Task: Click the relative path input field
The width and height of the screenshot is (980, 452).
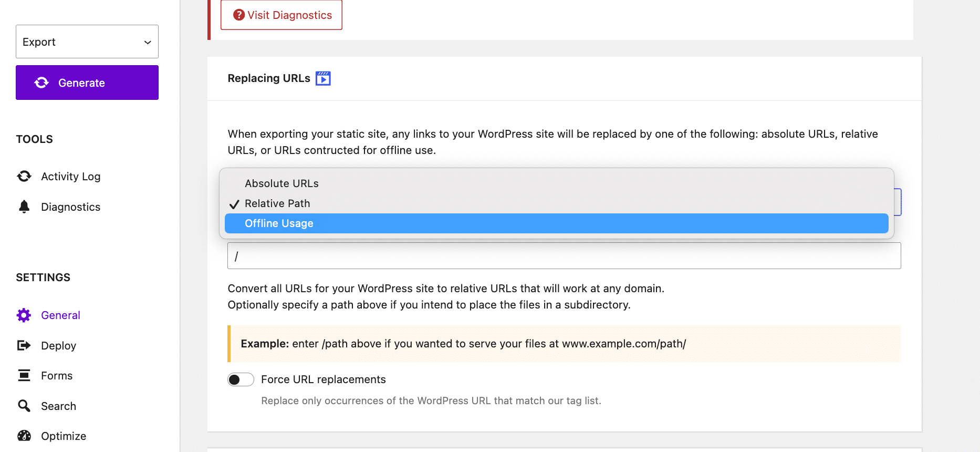Action: tap(564, 256)
